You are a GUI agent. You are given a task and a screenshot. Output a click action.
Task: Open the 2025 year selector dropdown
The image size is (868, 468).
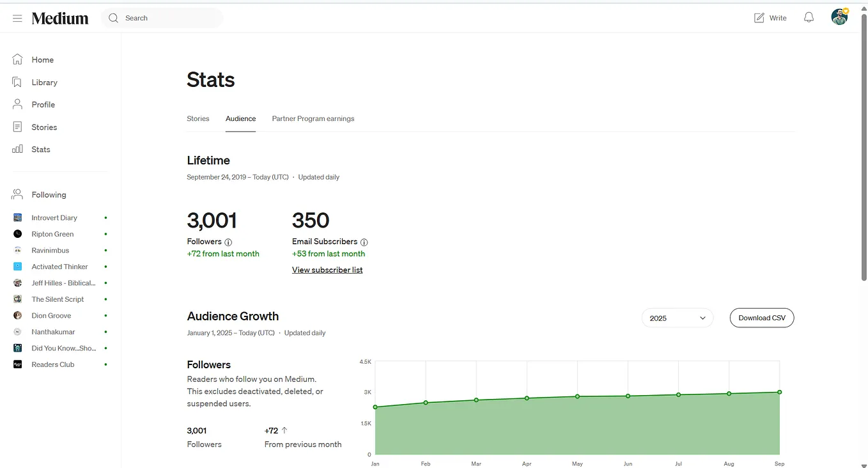(677, 318)
